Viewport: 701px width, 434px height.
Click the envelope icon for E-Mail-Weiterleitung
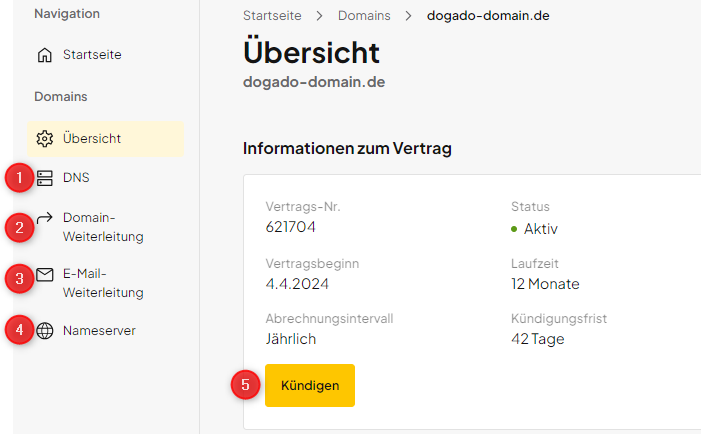tap(44, 275)
